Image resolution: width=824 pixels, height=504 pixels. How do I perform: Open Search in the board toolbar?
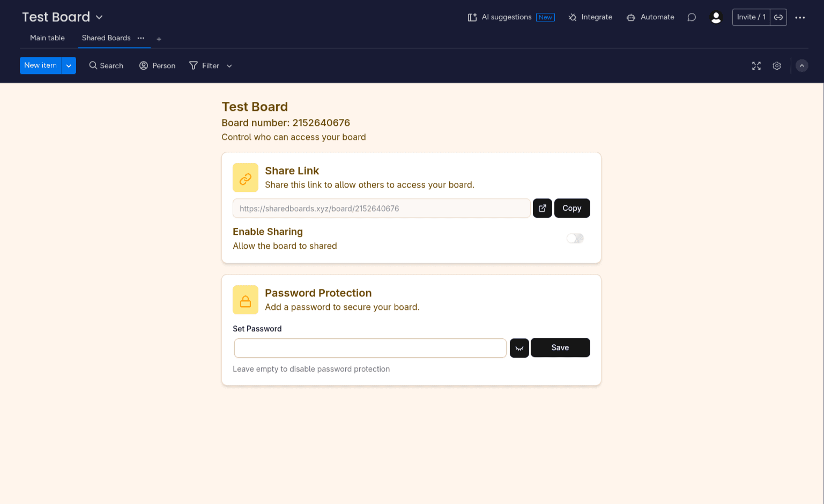pos(106,65)
